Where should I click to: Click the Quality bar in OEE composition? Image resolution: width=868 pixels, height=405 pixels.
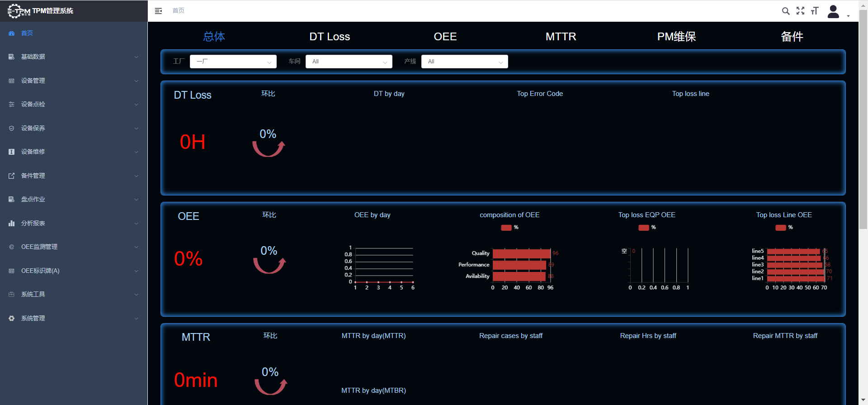522,253
